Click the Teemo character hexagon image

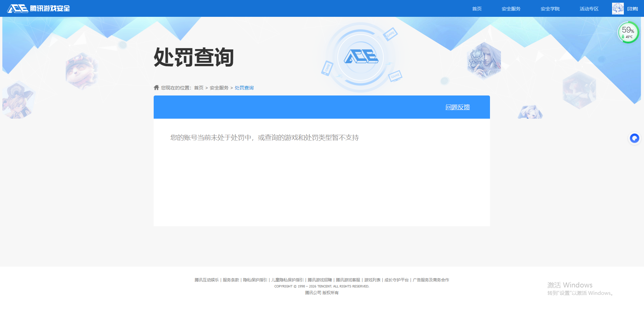point(81,71)
